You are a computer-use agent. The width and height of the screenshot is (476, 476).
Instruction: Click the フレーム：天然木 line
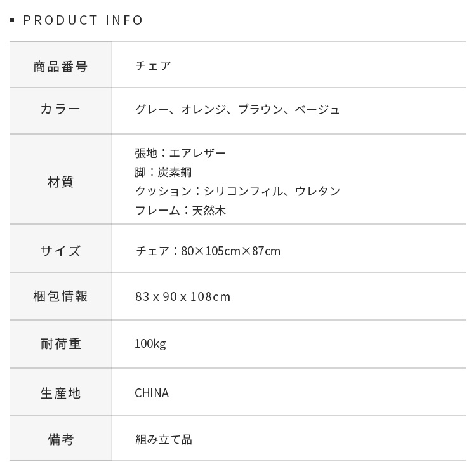180,210
